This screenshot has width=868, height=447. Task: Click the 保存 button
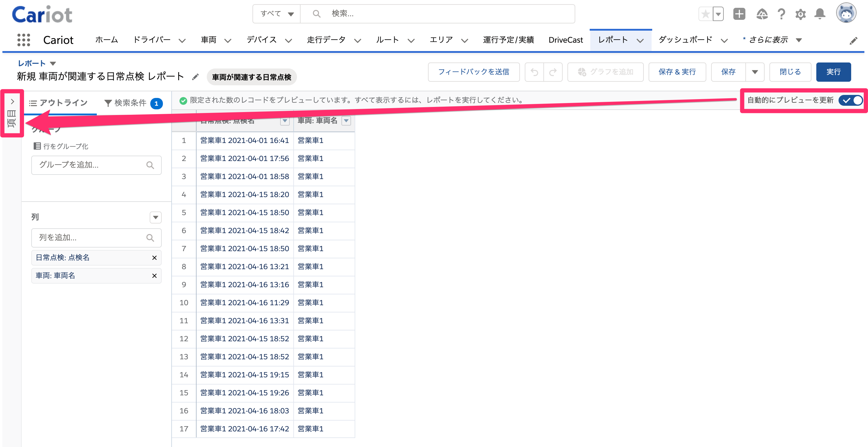tap(728, 72)
